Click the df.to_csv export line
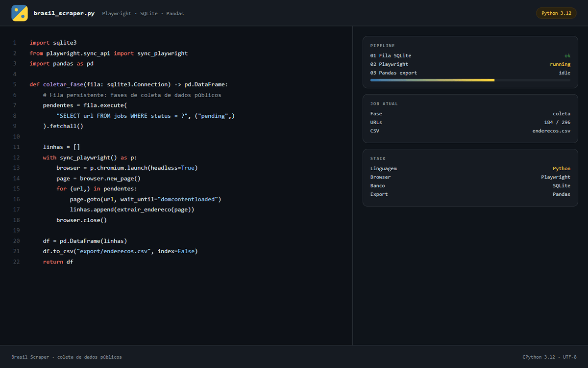Image resolution: width=588 pixels, height=368 pixels. coord(121,251)
